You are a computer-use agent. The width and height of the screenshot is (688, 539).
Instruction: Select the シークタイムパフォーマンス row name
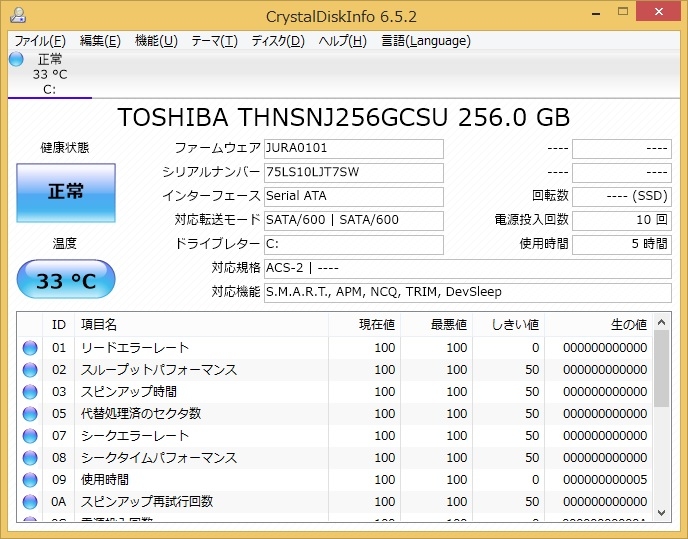[159, 457]
